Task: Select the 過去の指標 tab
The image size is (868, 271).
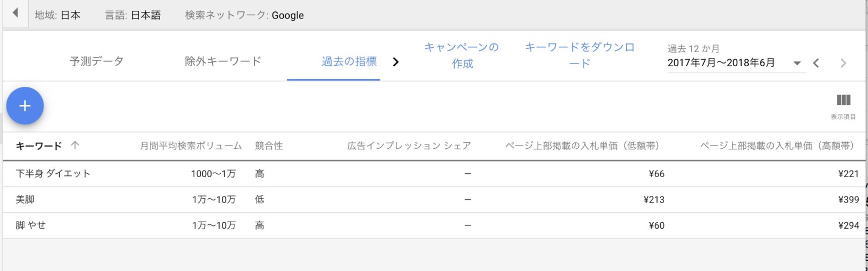Action: coord(349,61)
